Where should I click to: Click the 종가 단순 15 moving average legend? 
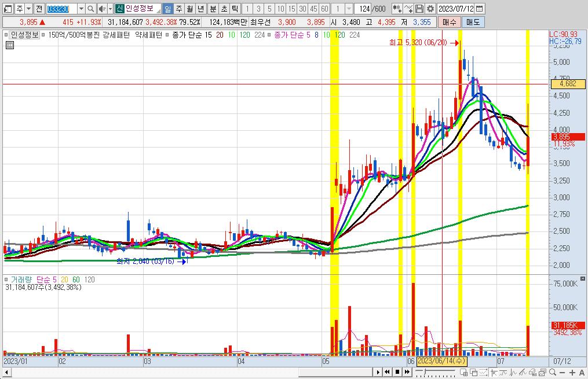pos(192,35)
